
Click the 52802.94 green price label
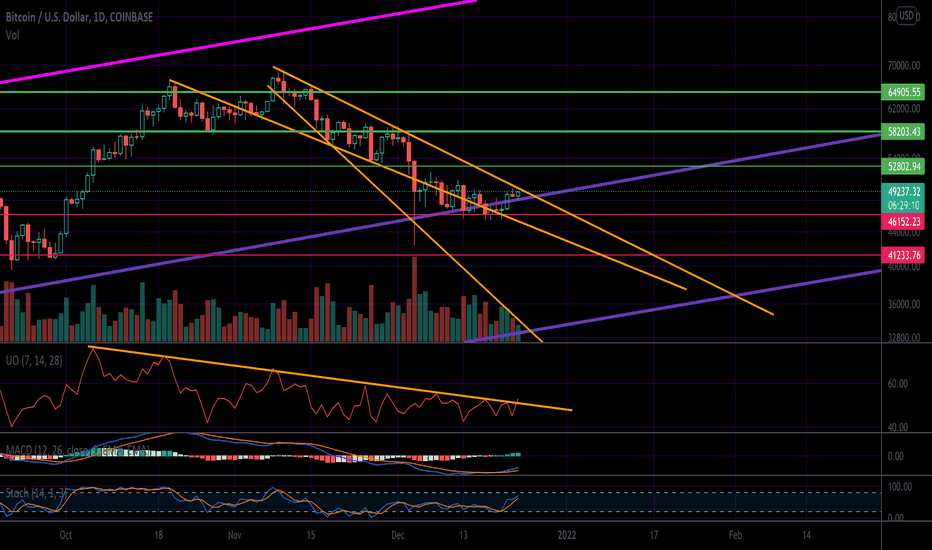(x=903, y=166)
